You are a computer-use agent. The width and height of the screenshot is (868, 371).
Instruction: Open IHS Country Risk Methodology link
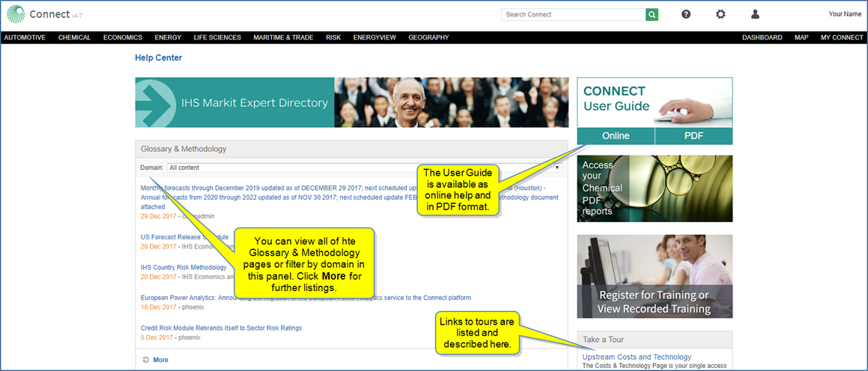click(x=183, y=267)
